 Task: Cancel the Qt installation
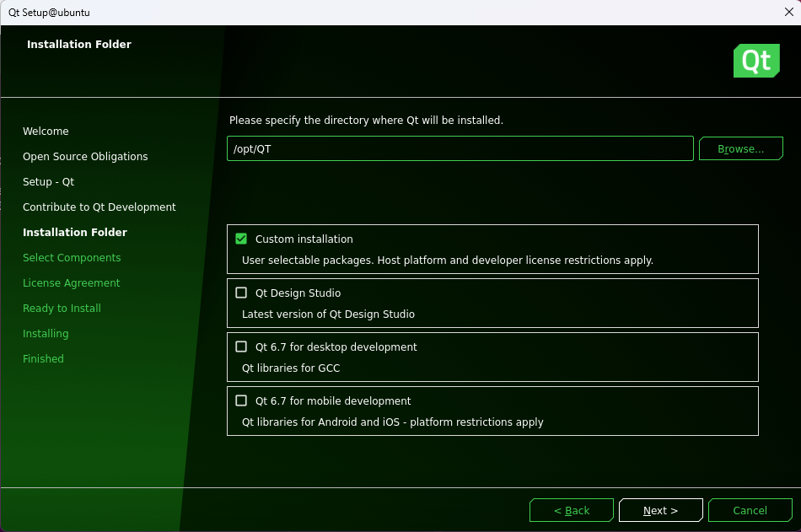(750, 511)
